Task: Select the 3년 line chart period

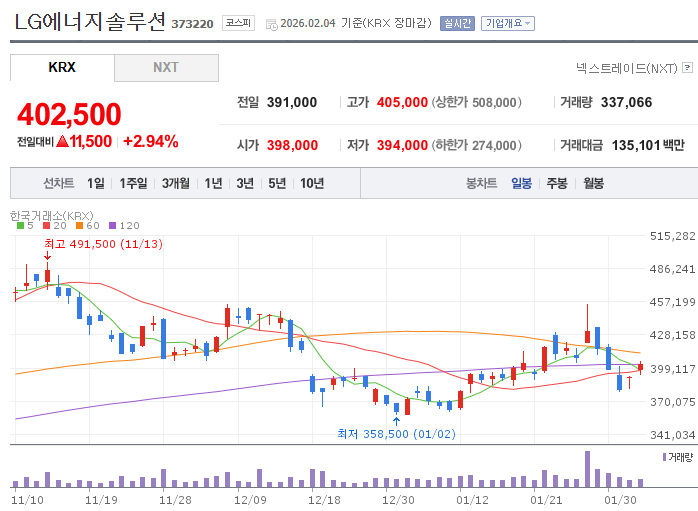Action: [x=245, y=183]
